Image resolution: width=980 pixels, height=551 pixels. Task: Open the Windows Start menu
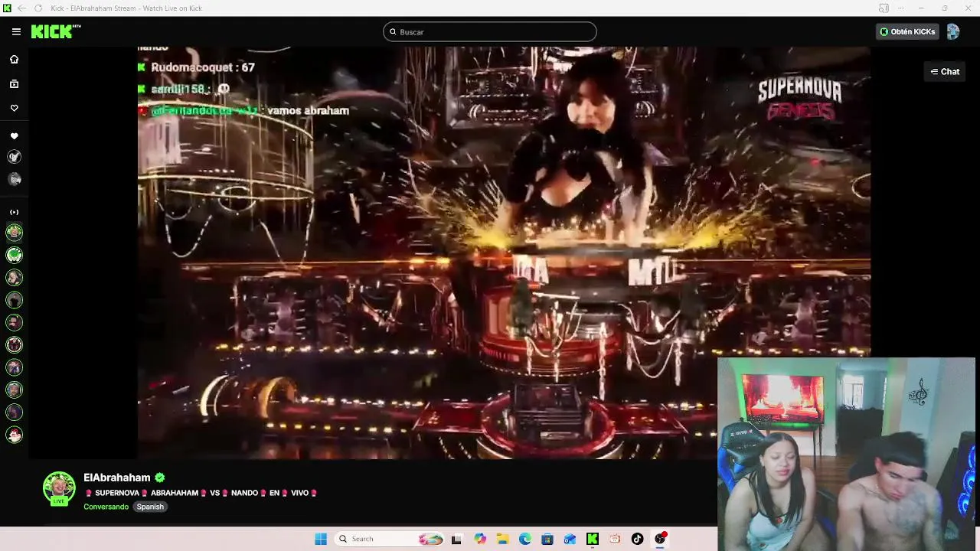click(x=321, y=539)
